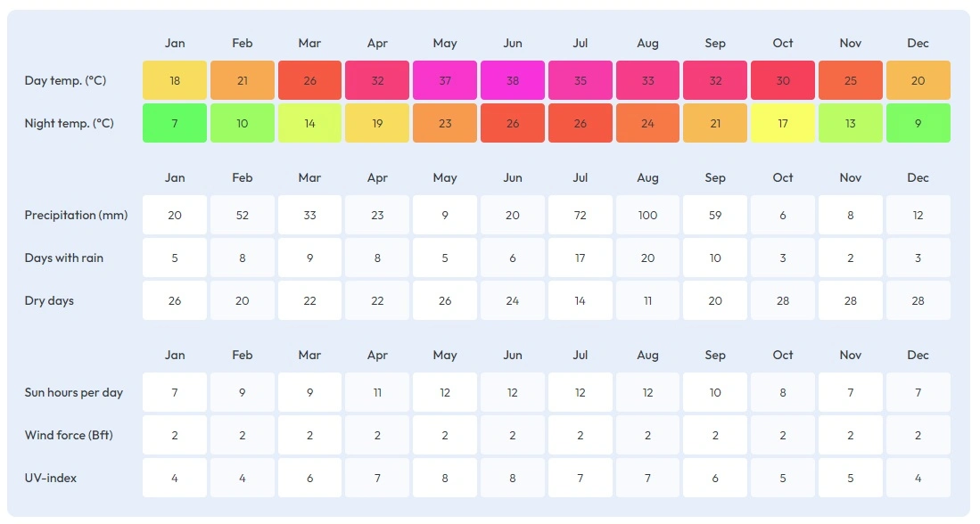Click the Jan header above sun hours table

pyautogui.click(x=175, y=355)
